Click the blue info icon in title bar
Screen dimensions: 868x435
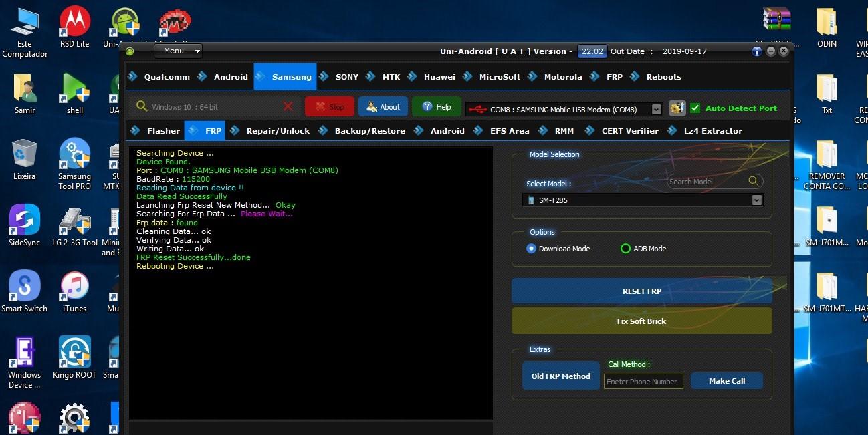[757, 51]
